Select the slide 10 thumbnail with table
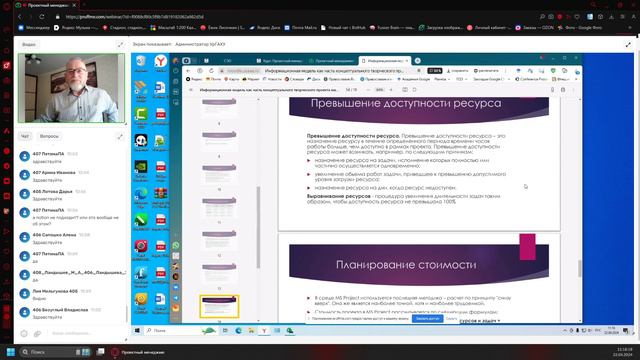Screen dimensions: 640x360 click(x=219, y=207)
